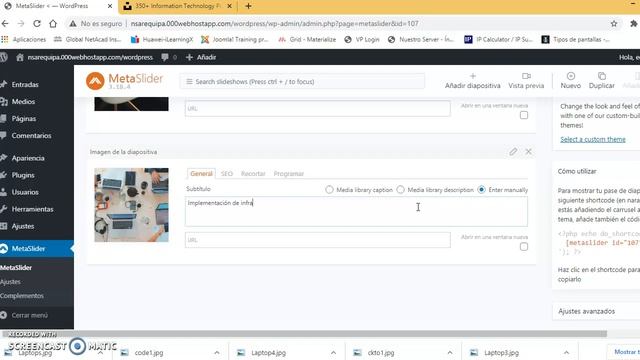Open IP Calculator bookmark

tap(498, 39)
